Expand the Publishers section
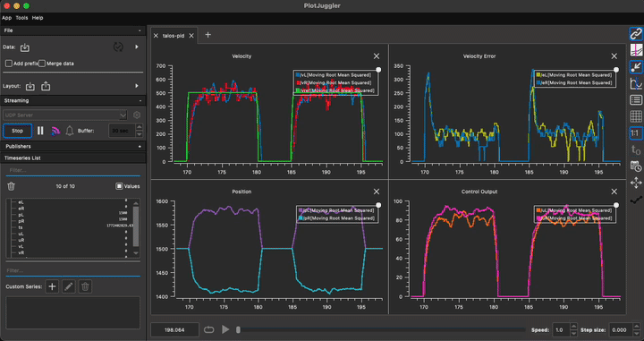The width and height of the screenshot is (644, 341). click(140, 146)
